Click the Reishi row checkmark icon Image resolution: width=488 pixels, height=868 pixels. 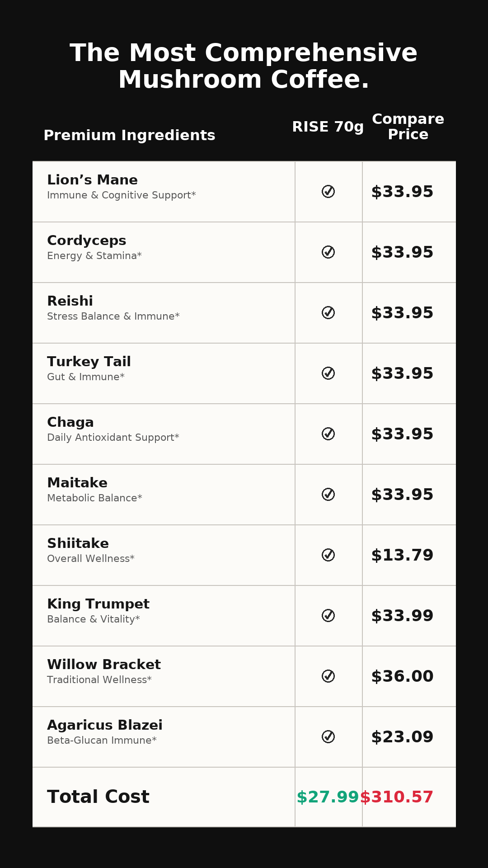[x=328, y=313]
